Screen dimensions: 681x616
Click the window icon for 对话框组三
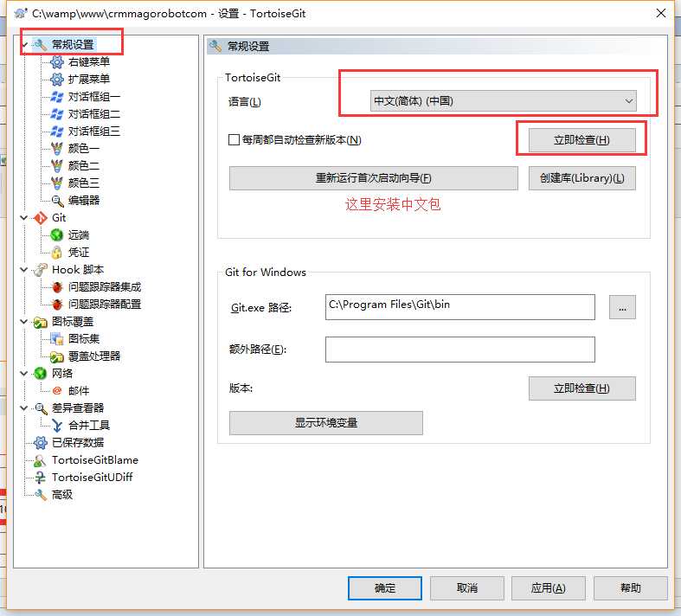coord(57,132)
